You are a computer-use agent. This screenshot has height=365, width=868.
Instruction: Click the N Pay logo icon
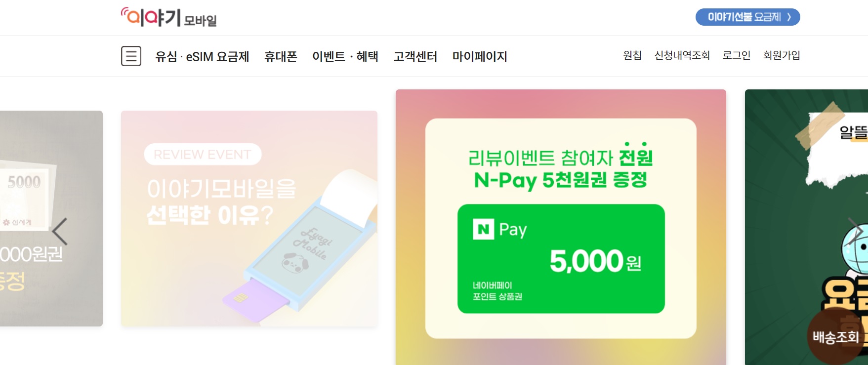tap(483, 229)
